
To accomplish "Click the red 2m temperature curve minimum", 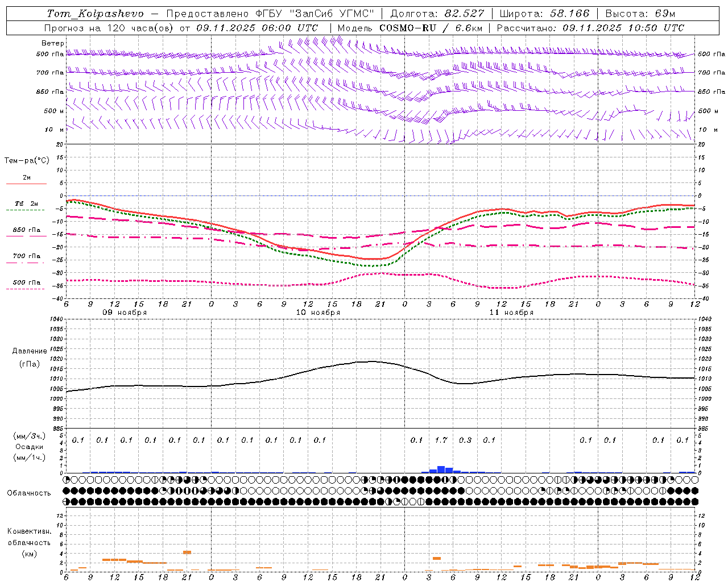I will pyautogui.click(x=373, y=259).
